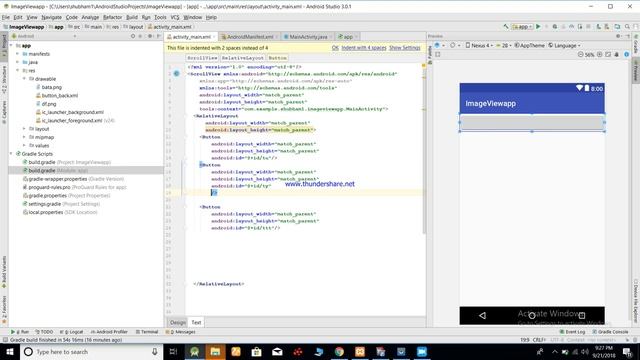
Task: Select button_back.xml in drawable folder
Action: coord(57,96)
